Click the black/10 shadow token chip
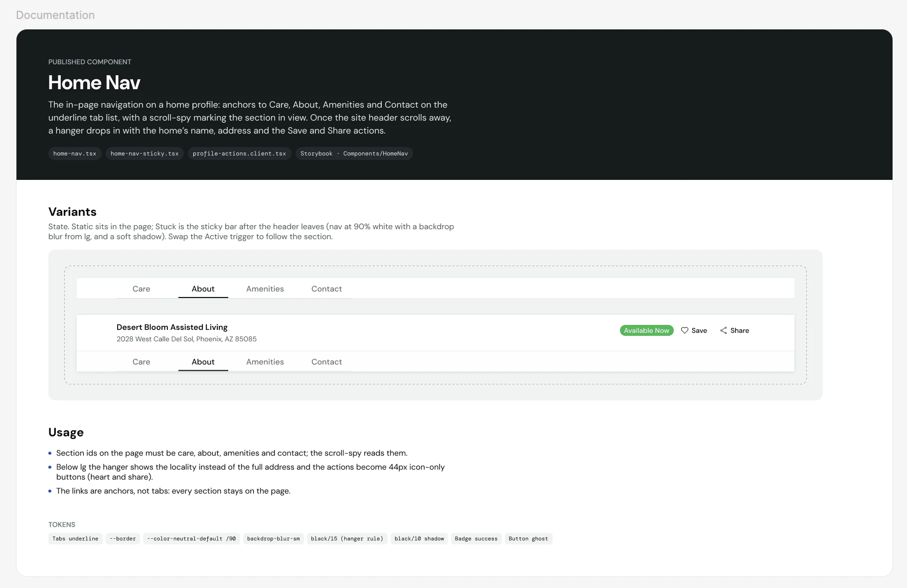Image resolution: width=907 pixels, height=588 pixels. pos(419,539)
